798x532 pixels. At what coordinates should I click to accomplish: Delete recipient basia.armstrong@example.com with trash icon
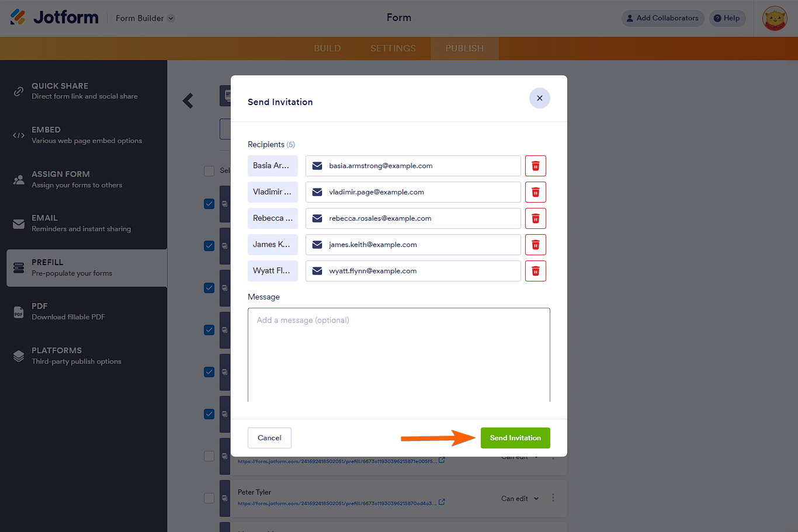click(535, 166)
